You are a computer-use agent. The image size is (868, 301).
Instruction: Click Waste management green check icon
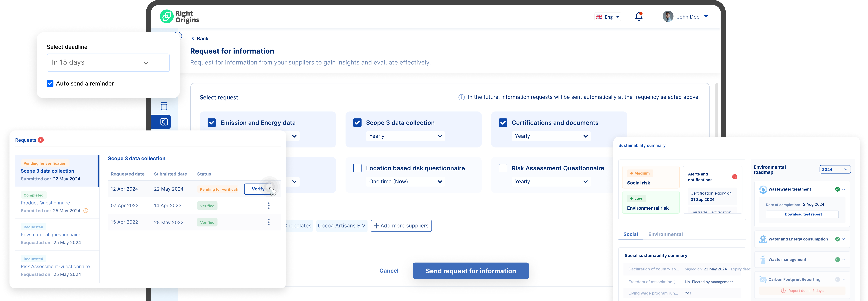click(837, 260)
